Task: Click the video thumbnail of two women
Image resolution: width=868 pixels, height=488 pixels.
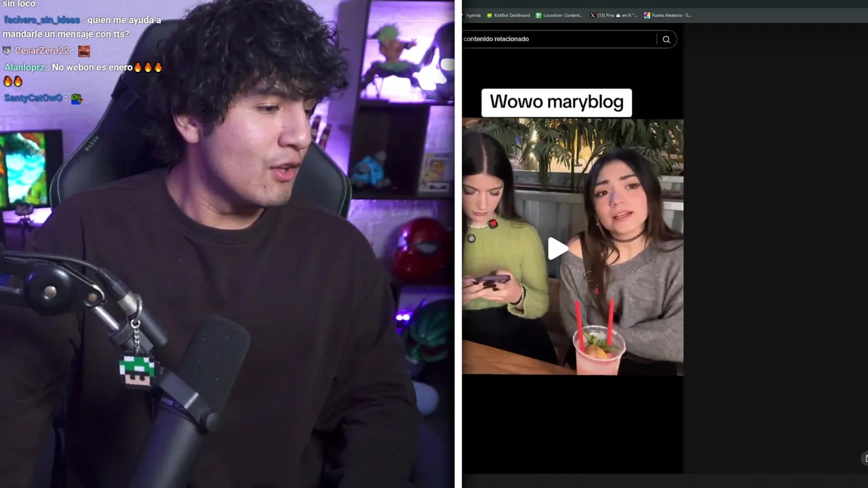Action: [573, 247]
